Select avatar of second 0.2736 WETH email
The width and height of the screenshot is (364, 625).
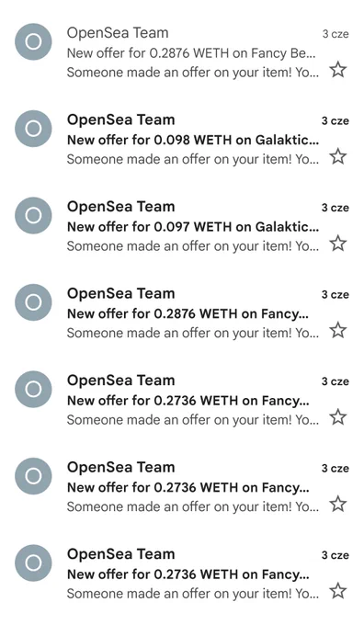(x=33, y=476)
